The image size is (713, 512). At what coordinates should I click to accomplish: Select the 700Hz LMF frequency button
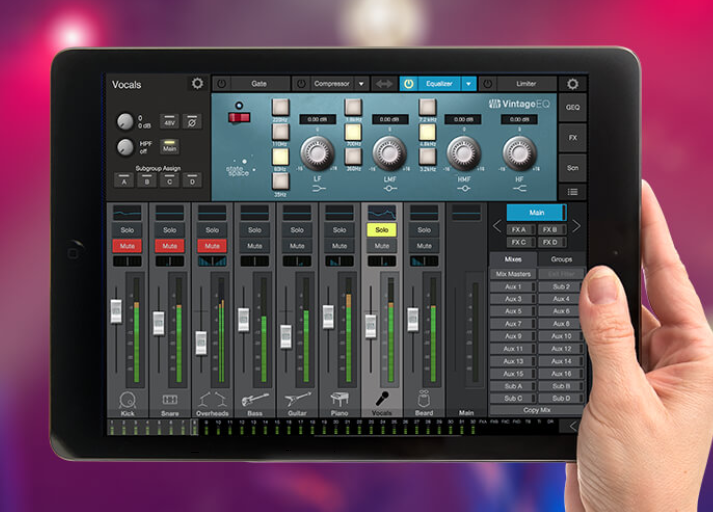pos(353,132)
